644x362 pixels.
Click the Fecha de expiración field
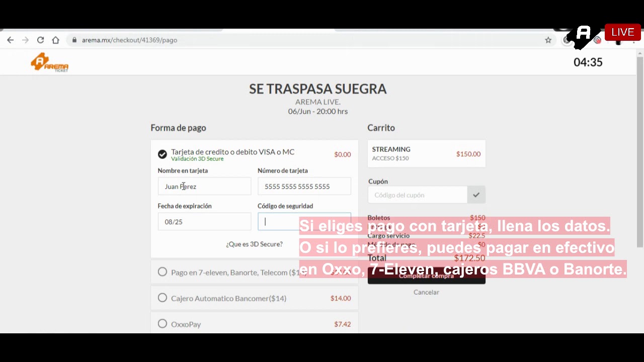pyautogui.click(x=204, y=221)
